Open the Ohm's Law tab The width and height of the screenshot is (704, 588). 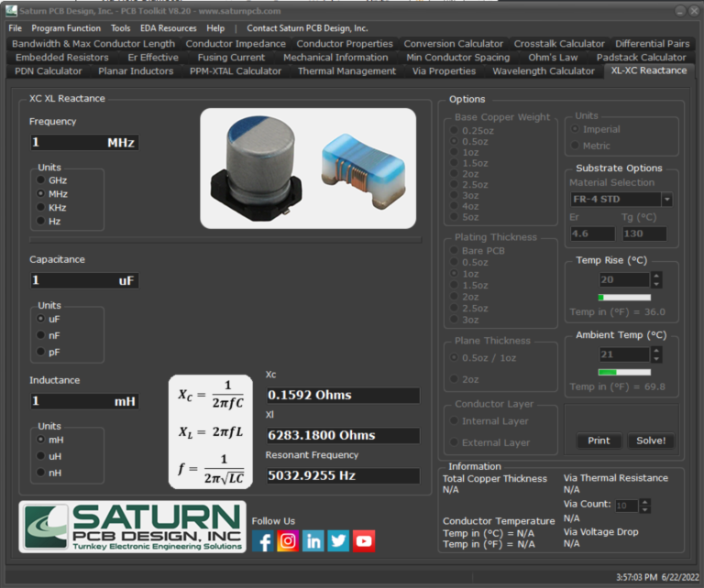[553, 57]
